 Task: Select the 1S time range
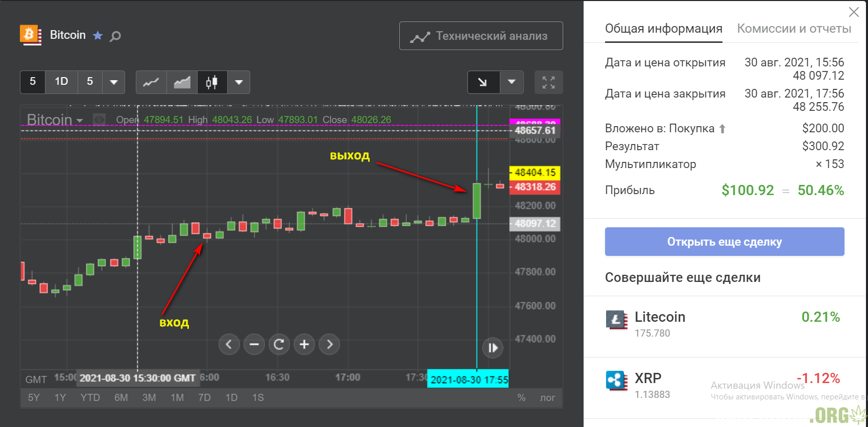258,397
